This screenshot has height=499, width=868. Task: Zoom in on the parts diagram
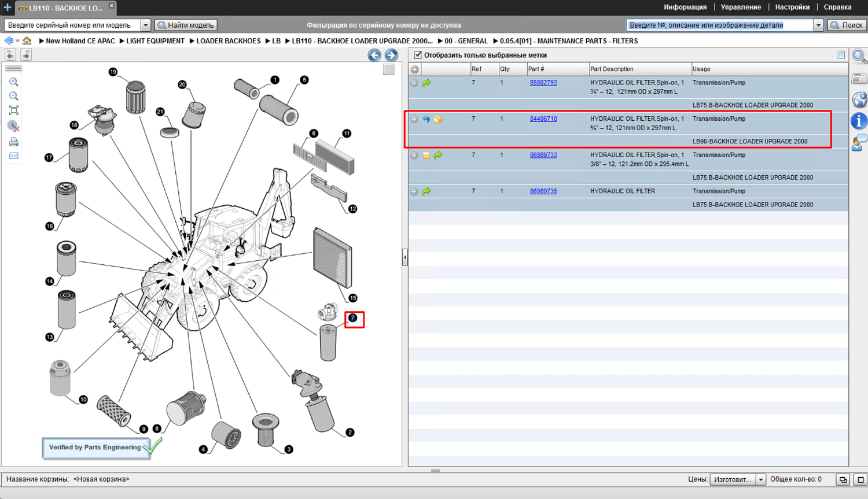(x=14, y=82)
